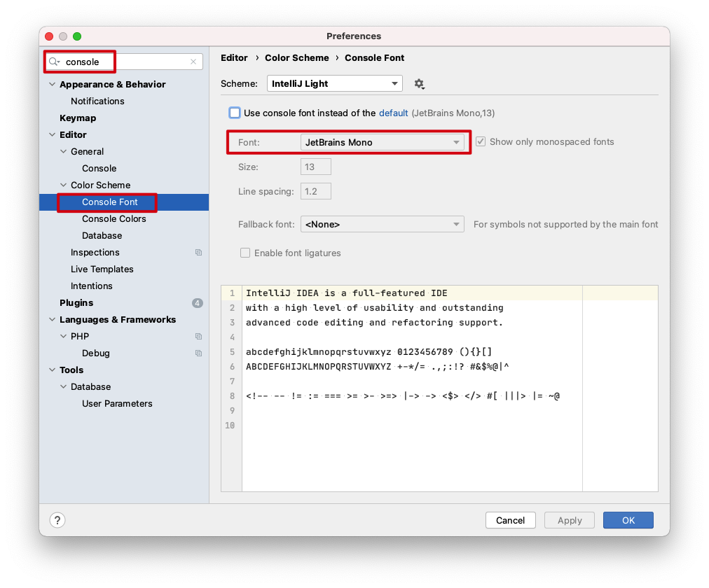Click the Appearance & Behavior tree label

[x=113, y=85]
